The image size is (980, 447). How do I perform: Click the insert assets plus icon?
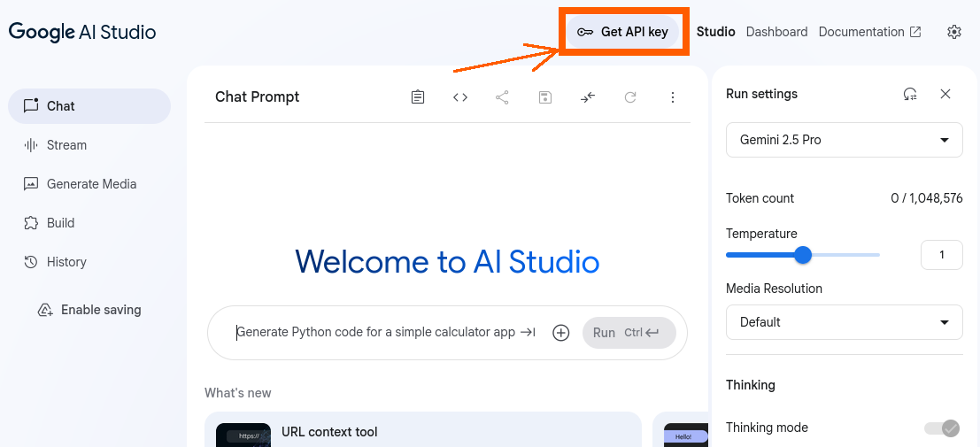pos(561,333)
